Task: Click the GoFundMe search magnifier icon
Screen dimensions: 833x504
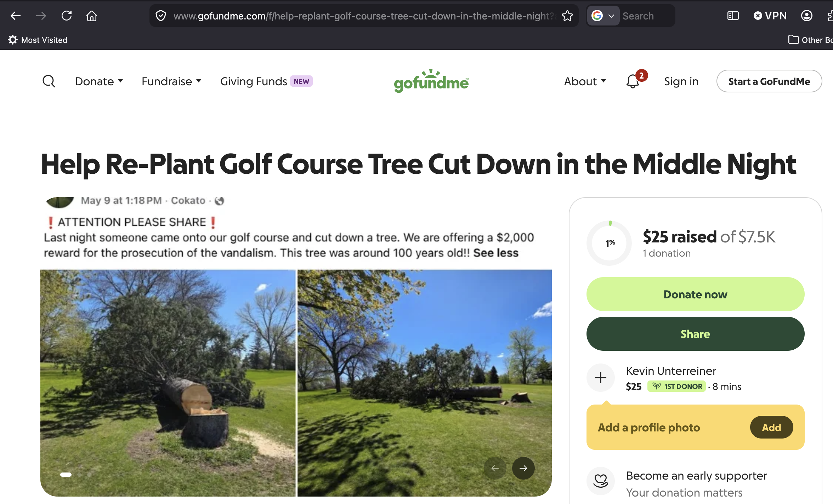Action: (49, 81)
